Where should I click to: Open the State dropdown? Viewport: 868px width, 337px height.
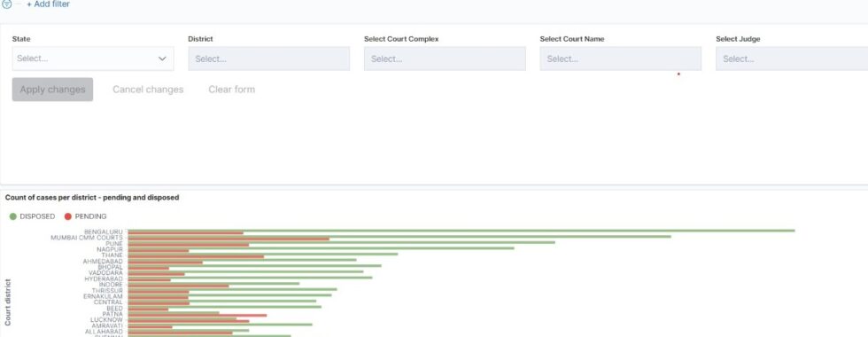point(93,59)
